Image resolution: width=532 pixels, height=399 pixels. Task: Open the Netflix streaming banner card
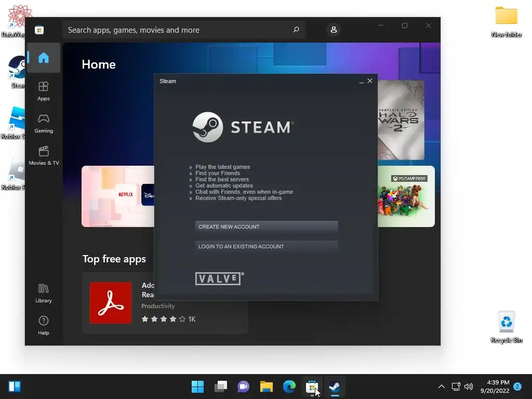(118, 196)
